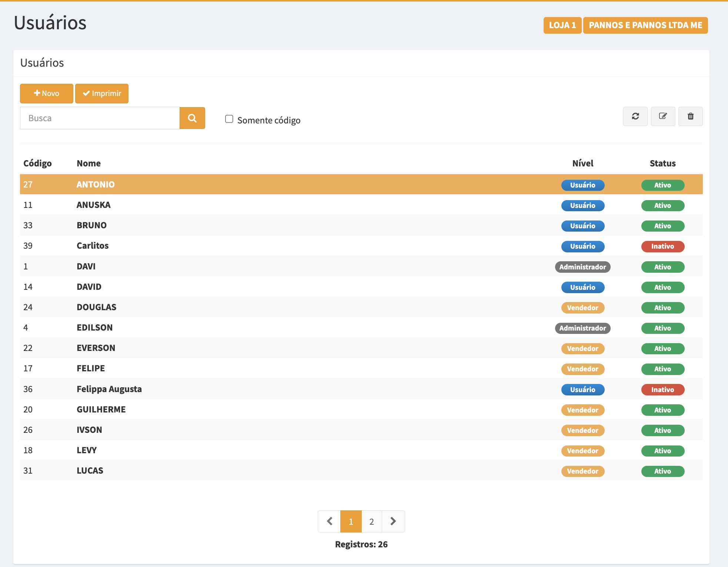Select the Carlitos user row
728x567 pixels.
[93, 246]
